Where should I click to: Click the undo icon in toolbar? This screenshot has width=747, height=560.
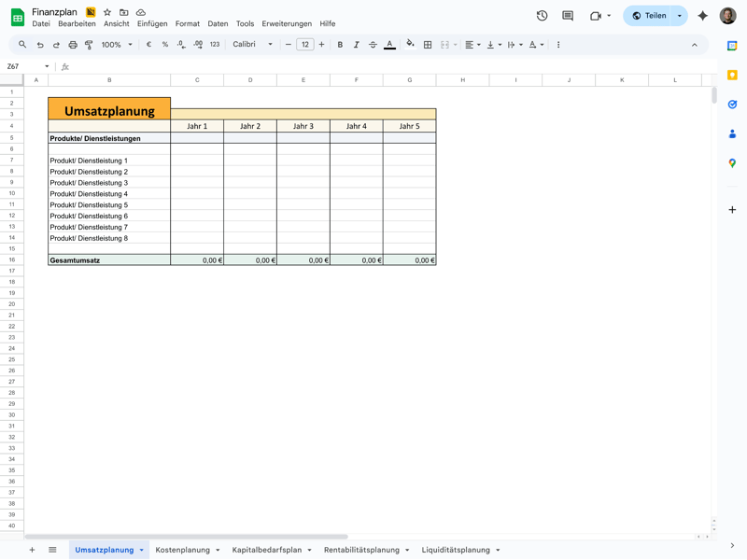40,45
